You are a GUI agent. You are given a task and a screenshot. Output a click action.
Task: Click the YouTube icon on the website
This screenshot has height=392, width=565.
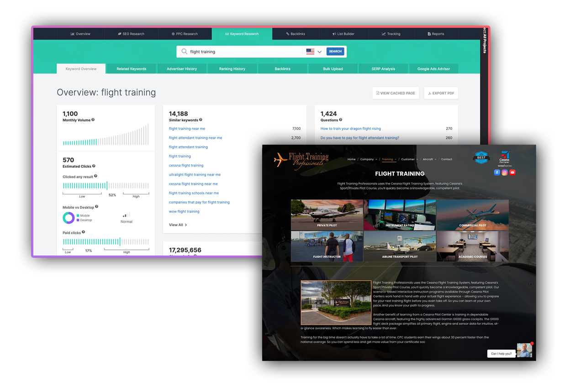coord(512,172)
